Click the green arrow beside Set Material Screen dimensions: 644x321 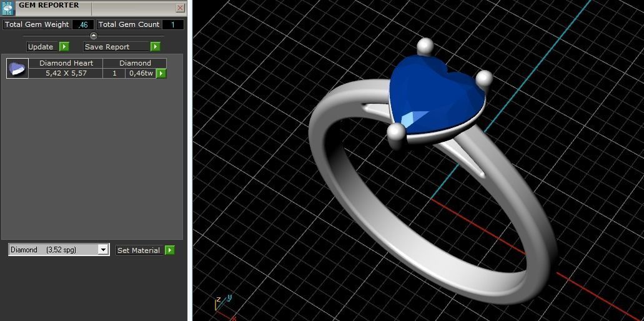pos(170,250)
